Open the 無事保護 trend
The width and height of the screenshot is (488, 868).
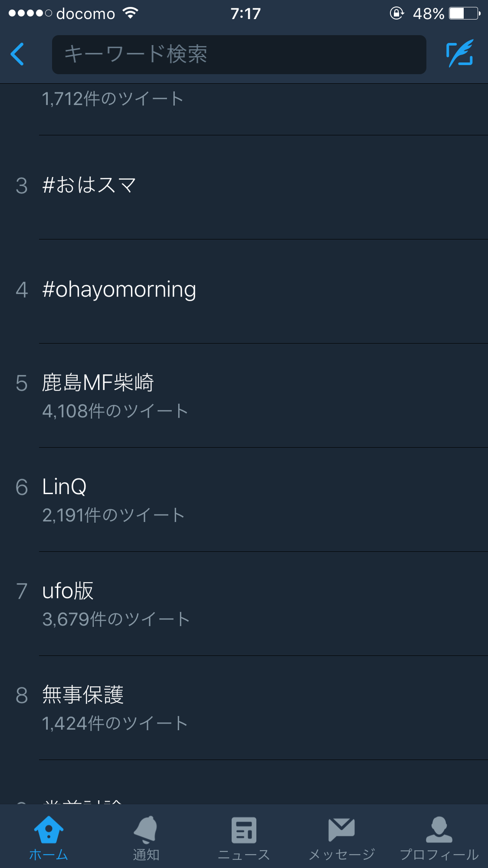coord(83,706)
